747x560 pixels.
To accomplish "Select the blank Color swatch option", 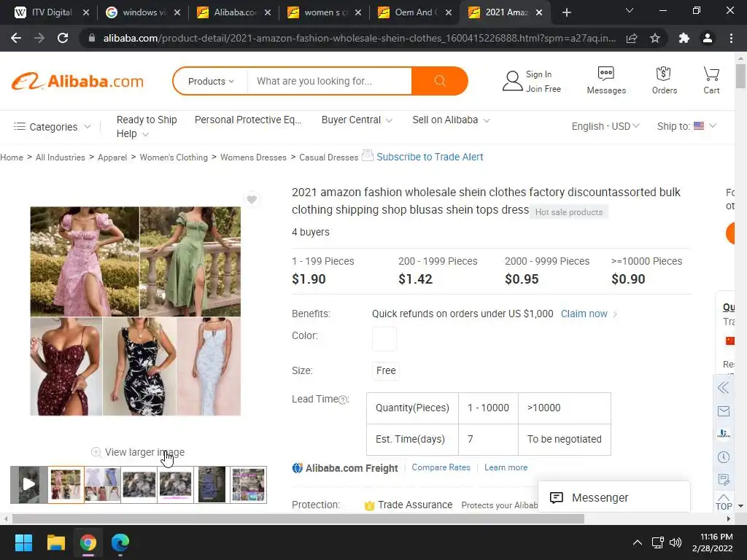I will click(x=384, y=339).
